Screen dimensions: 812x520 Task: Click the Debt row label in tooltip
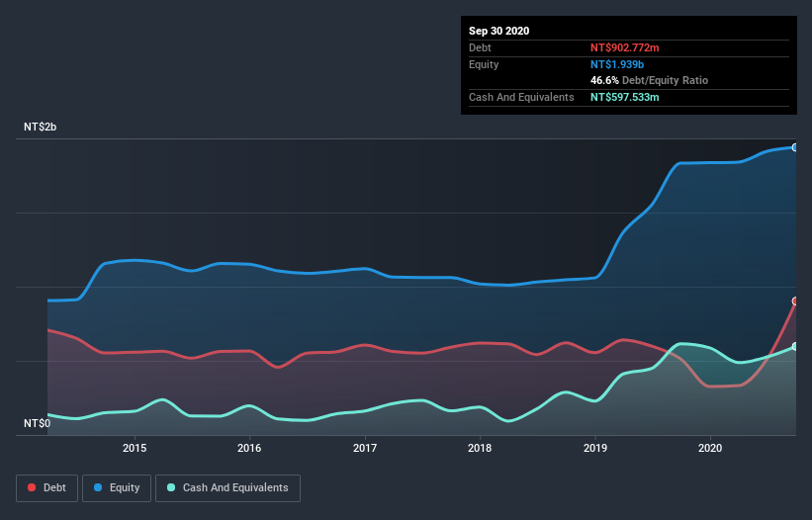click(x=480, y=47)
